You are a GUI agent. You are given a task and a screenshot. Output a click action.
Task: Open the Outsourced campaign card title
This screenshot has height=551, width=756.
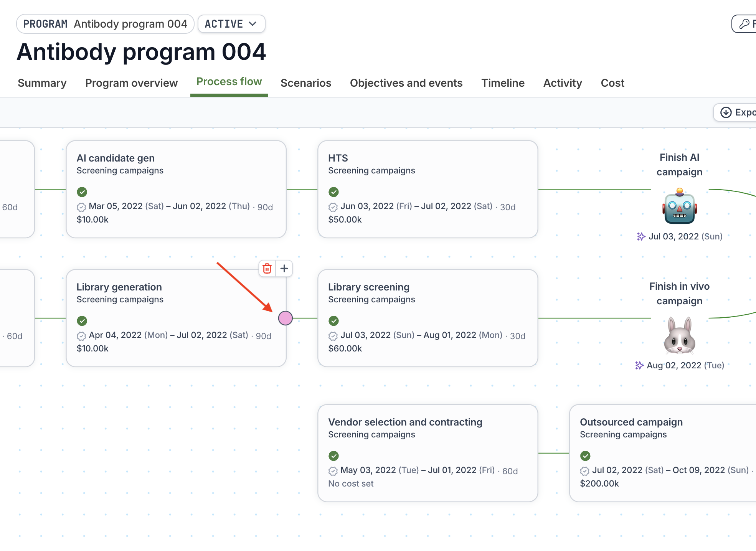631,422
